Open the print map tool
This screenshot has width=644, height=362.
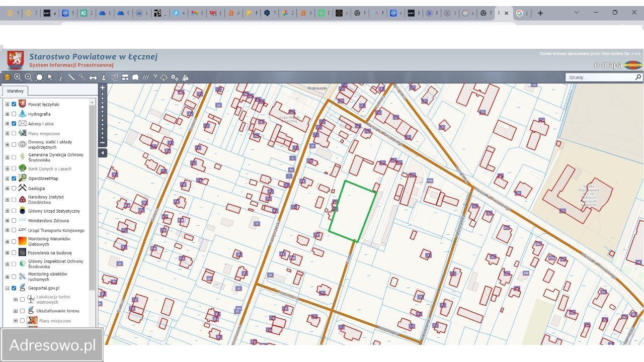93,77
